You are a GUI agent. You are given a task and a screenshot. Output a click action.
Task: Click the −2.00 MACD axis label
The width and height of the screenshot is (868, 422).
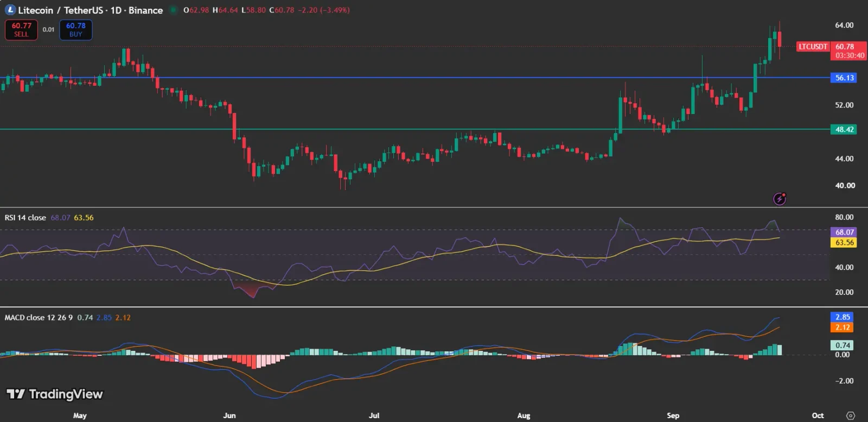pyautogui.click(x=844, y=381)
